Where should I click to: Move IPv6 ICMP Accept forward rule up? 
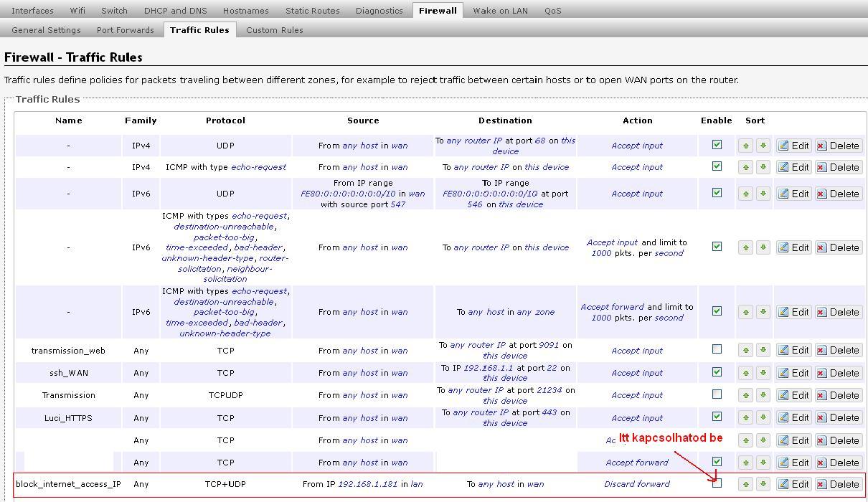pos(745,312)
